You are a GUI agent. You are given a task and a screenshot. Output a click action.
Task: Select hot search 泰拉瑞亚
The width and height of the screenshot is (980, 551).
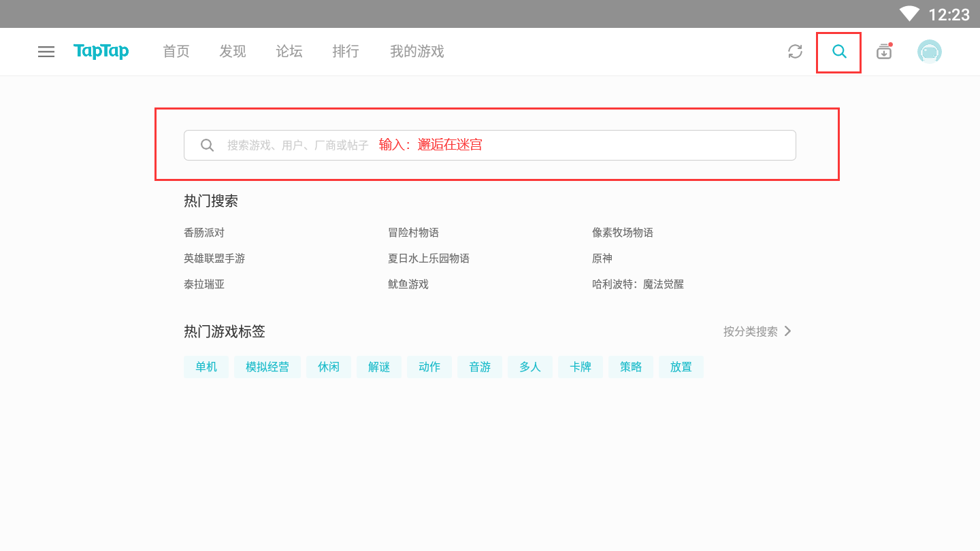pyautogui.click(x=204, y=284)
